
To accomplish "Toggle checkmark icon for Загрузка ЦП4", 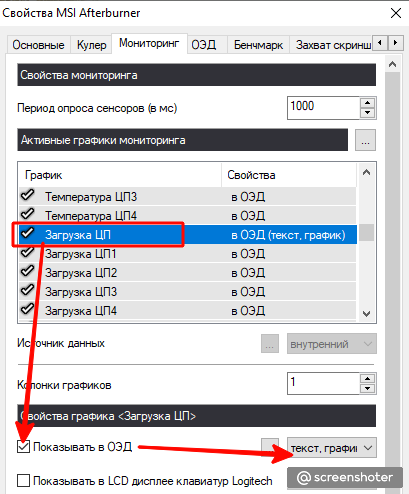I will pos(28,309).
